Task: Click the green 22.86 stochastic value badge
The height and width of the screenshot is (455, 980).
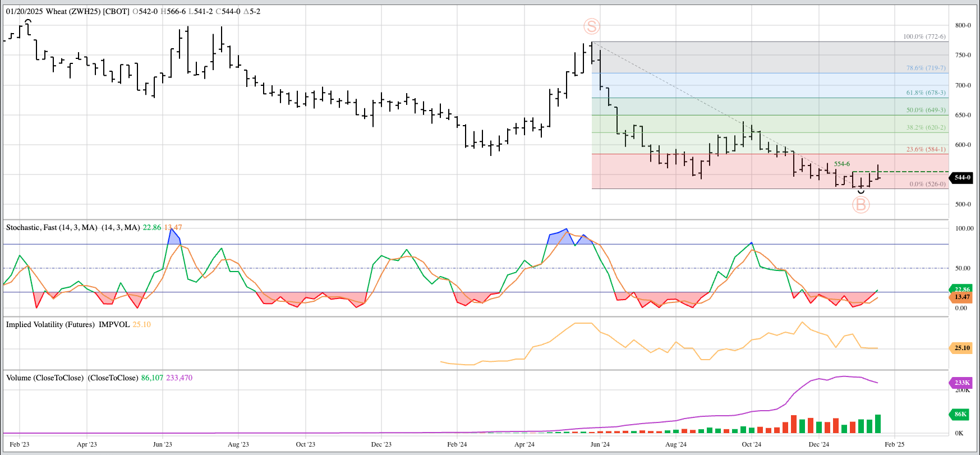Action: tap(962, 289)
